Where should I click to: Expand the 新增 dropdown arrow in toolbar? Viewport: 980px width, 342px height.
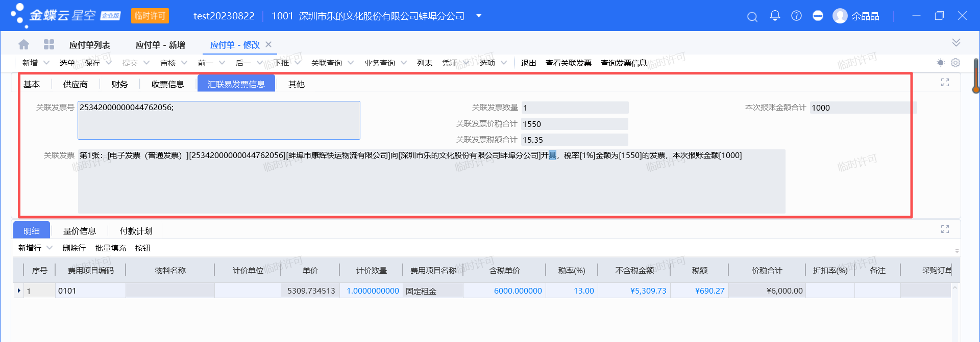click(46, 63)
